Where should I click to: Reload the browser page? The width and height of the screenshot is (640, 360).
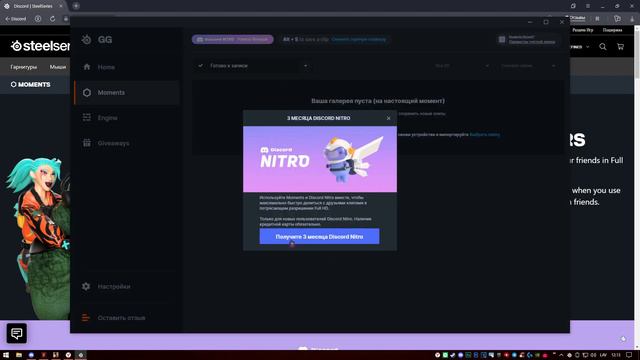[x=52, y=19]
